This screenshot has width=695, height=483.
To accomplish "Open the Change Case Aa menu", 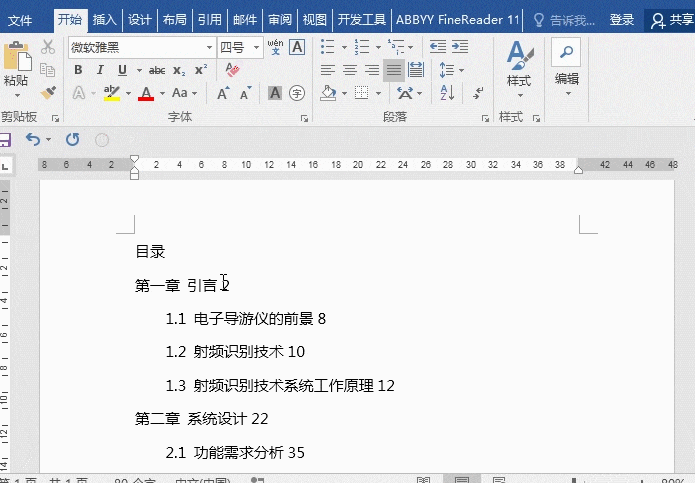I will coord(184,93).
